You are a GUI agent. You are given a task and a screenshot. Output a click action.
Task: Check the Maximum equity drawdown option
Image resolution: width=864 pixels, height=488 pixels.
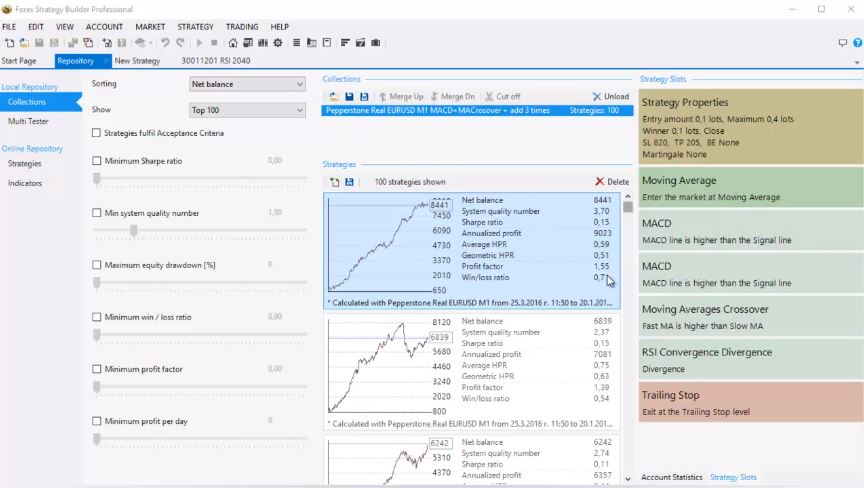(96, 265)
